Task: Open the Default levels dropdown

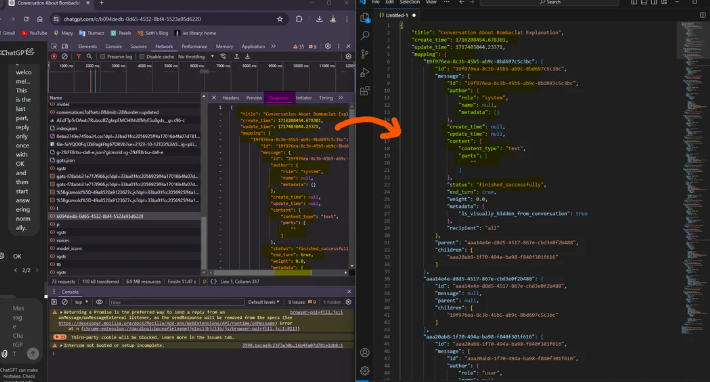Action: tap(264, 302)
